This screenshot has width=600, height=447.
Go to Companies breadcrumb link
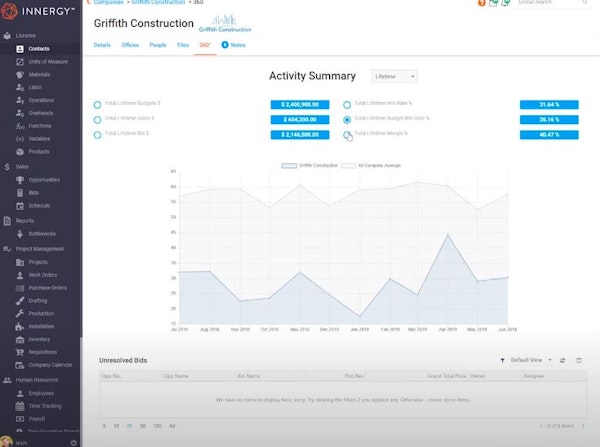[109, 2]
